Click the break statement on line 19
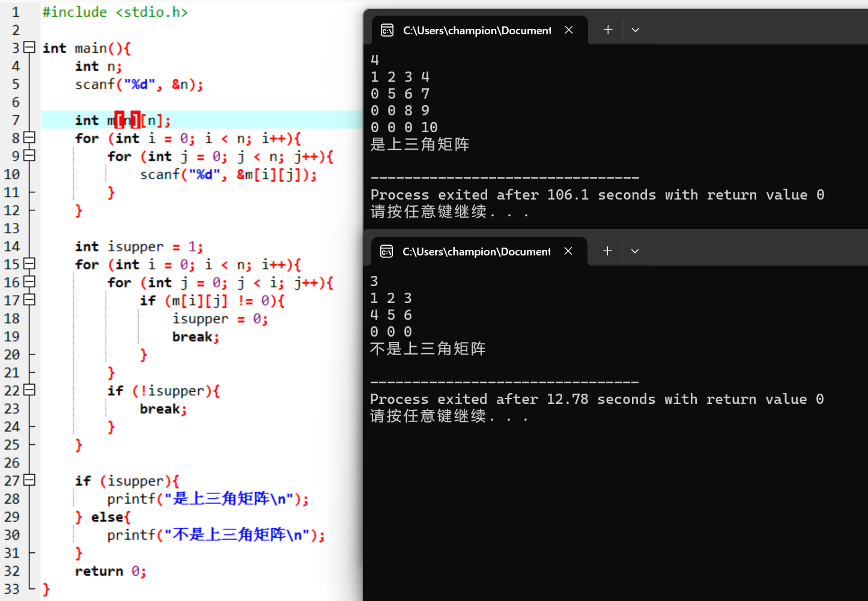Image resolution: width=868 pixels, height=601 pixels. 196,337
